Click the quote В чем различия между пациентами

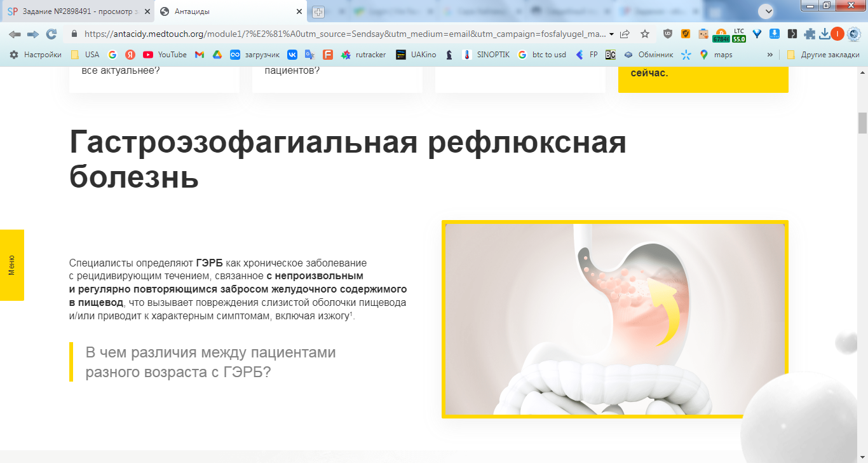click(x=210, y=362)
